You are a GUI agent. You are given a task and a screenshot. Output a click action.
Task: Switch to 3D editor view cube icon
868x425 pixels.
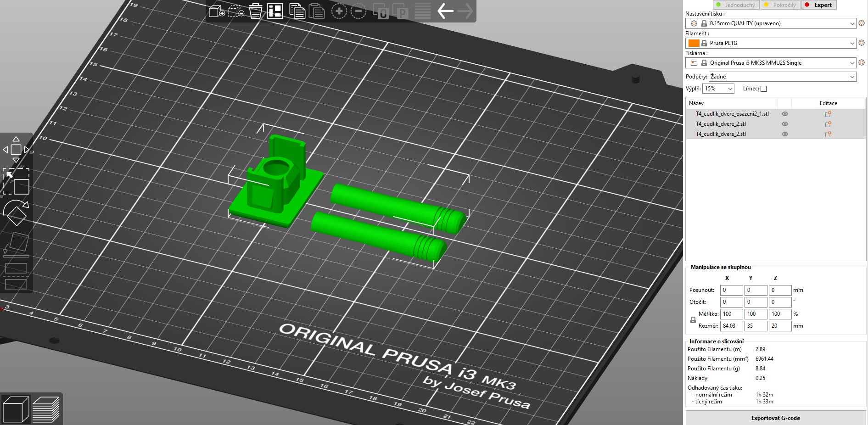coord(16,409)
